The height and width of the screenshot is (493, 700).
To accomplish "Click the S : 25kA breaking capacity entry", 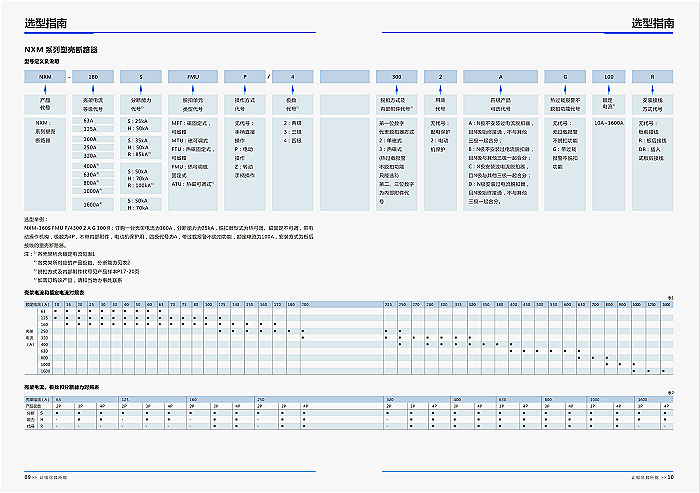I will pos(138,121).
